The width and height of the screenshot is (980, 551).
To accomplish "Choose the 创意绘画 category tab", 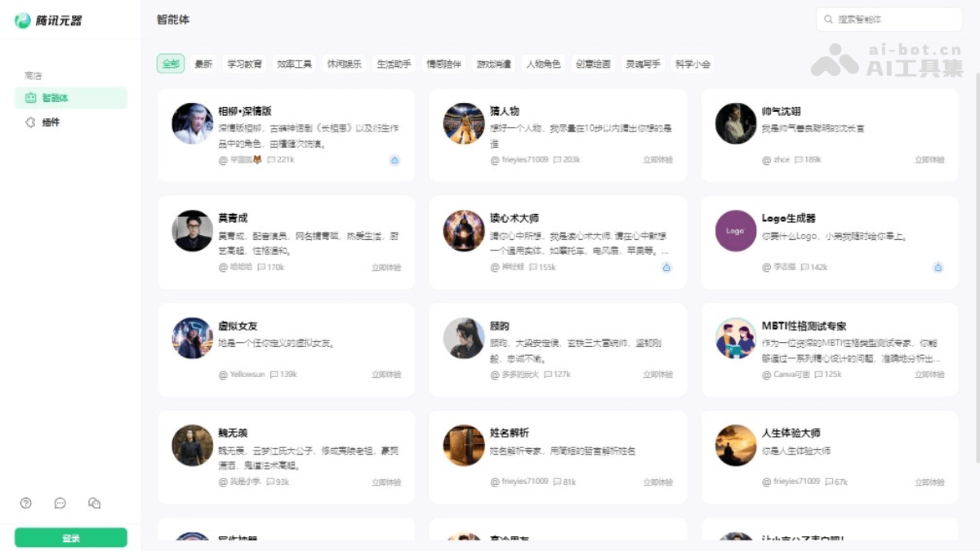I will click(x=593, y=64).
